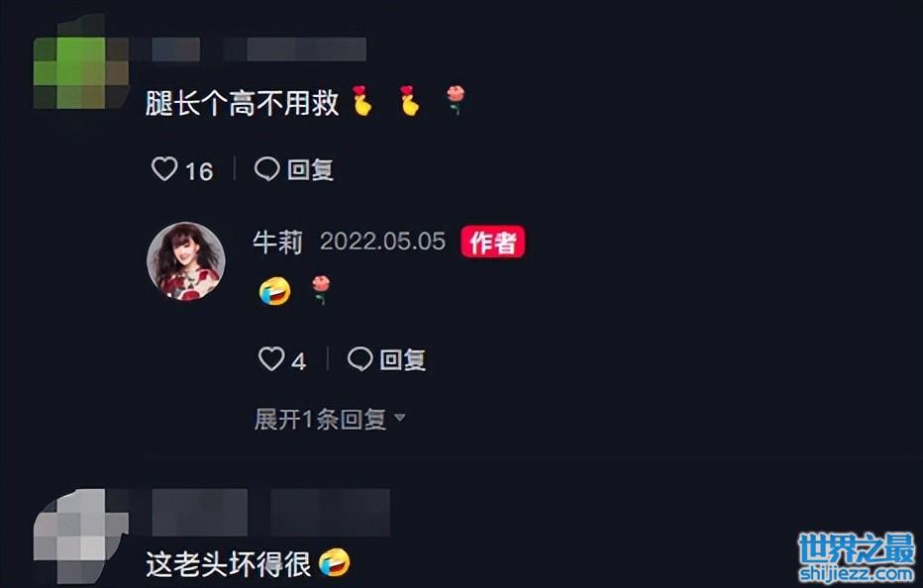Click the red 作者 badge

[x=493, y=242]
